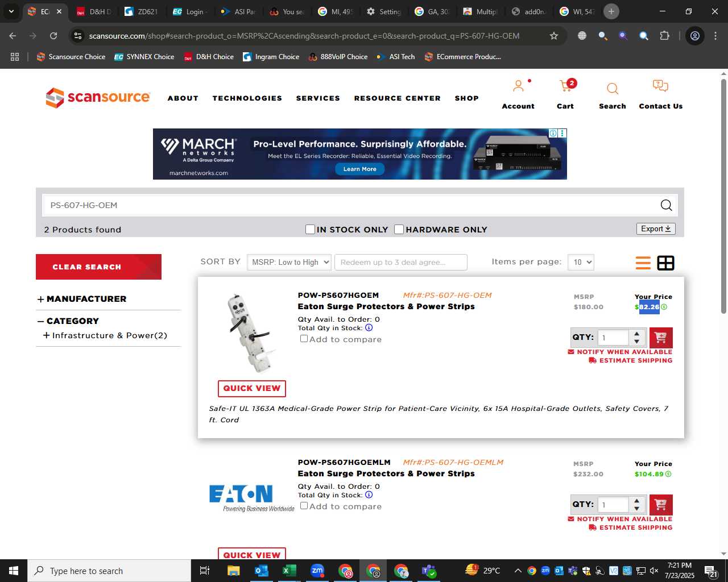Image resolution: width=728 pixels, height=582 pixels.
Task: Click NOTIFY WHEN AVAILABLE for POW-PS607HGOEM
Action: (x=620, y=352)
